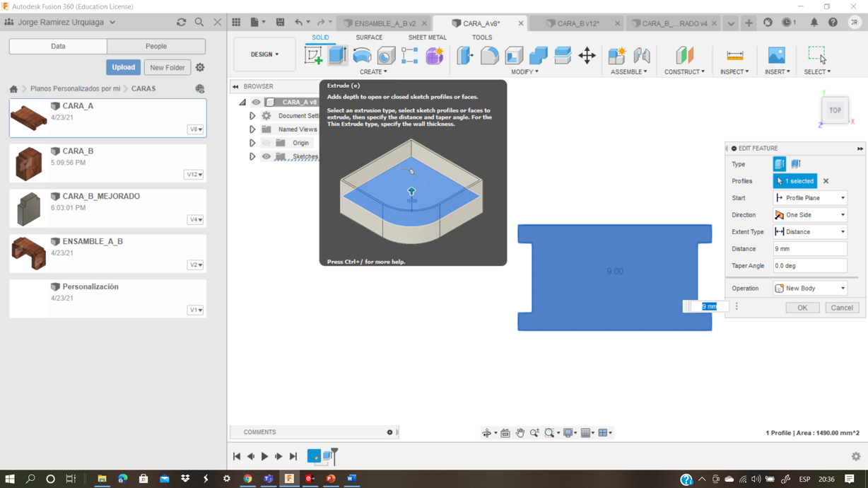
Task: Open the Extent Type dropdown
Action: tap(810, 232)
